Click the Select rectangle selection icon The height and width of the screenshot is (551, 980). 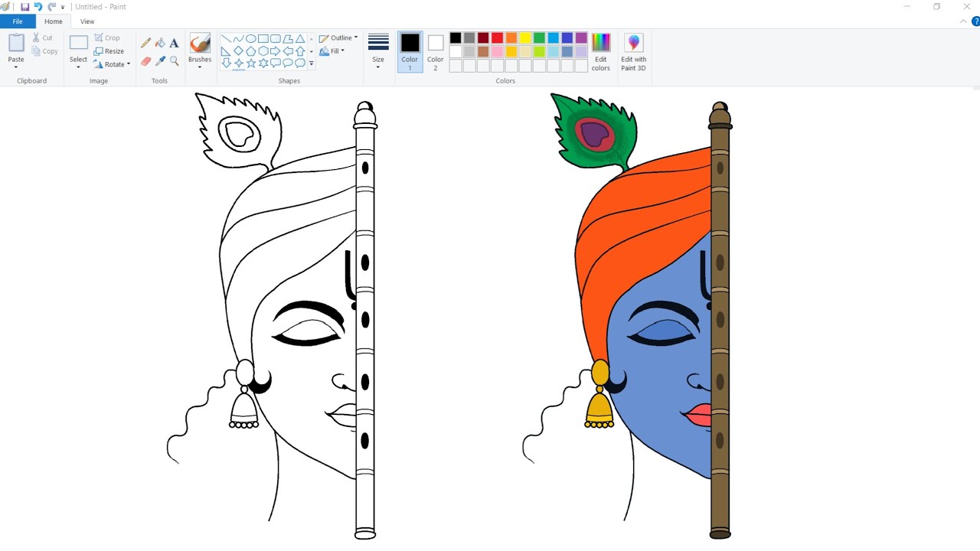[78, 44]
